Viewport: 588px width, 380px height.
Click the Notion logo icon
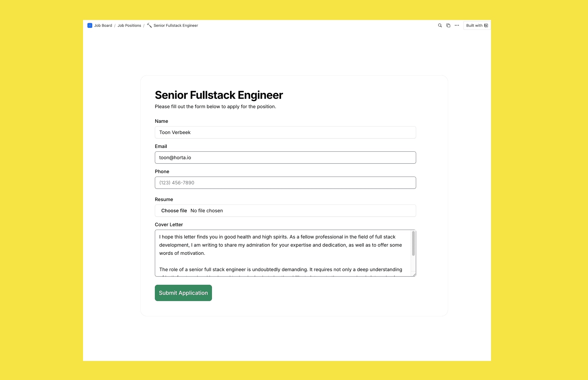pyautogui.click(x=486, y=26)
